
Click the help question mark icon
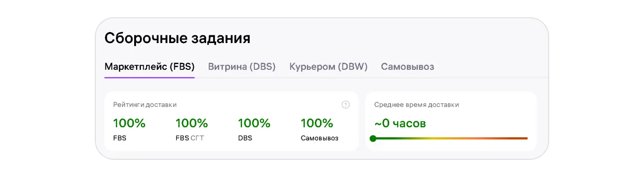click(x=345, y=105)
